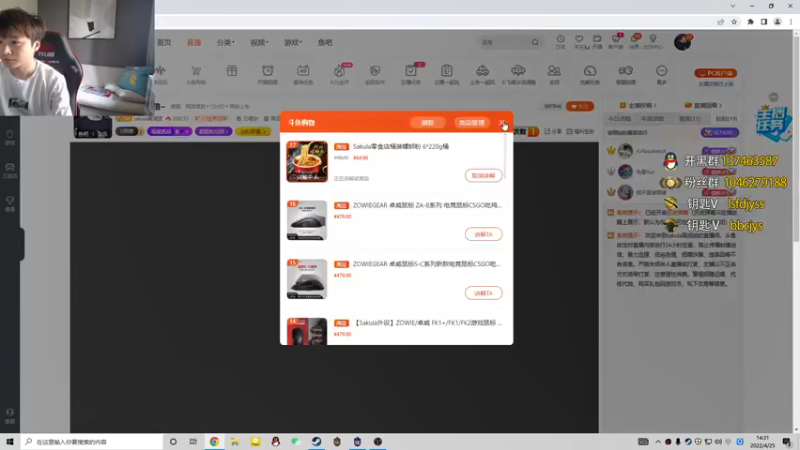Open the 分类 dropdown in the navigation
This screenshot has width=800, height=450.
coord(226,42)
